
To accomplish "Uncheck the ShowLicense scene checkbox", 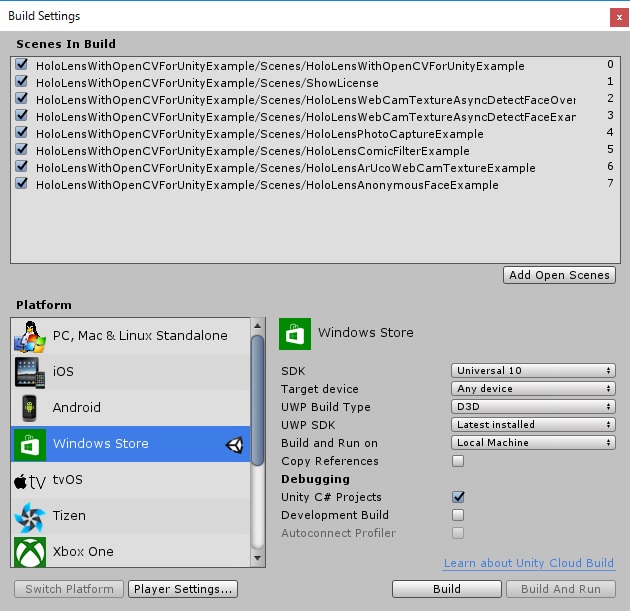I will (21, 82).
